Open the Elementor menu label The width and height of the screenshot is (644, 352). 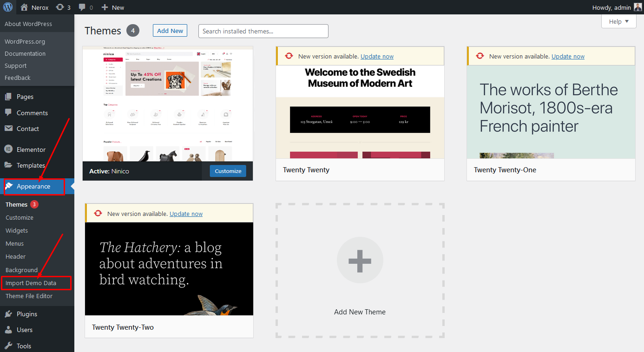pos(31,150)
